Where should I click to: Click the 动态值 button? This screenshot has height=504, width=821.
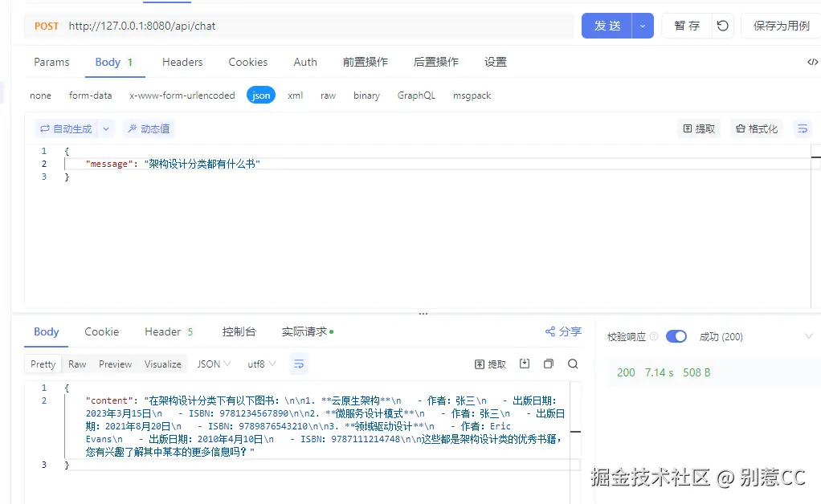(149, 128)
